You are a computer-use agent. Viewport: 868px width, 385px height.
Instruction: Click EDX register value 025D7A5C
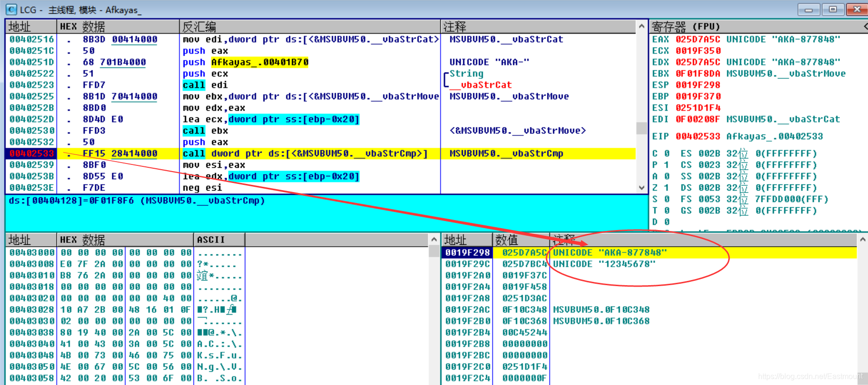click(698, 62)
